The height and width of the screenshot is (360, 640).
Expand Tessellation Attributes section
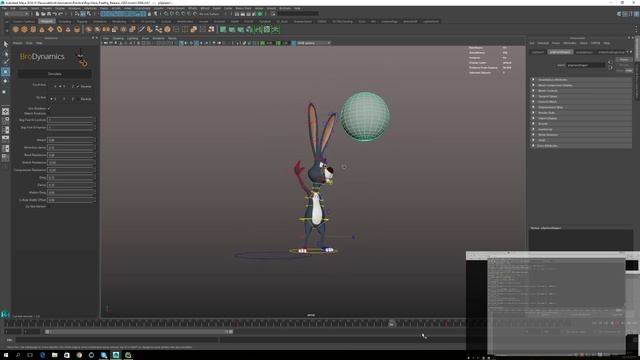[x=581, y=80]
